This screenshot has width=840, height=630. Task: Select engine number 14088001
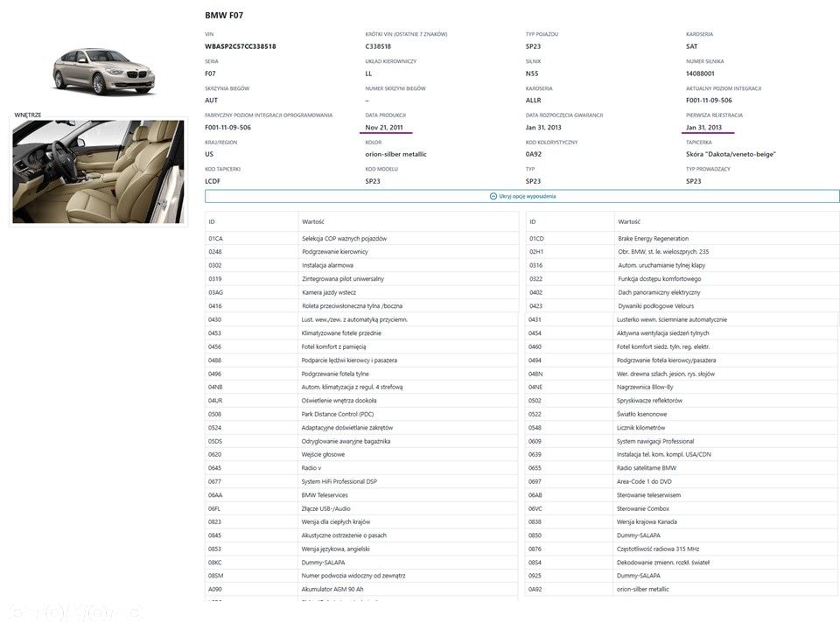point(700,73)
